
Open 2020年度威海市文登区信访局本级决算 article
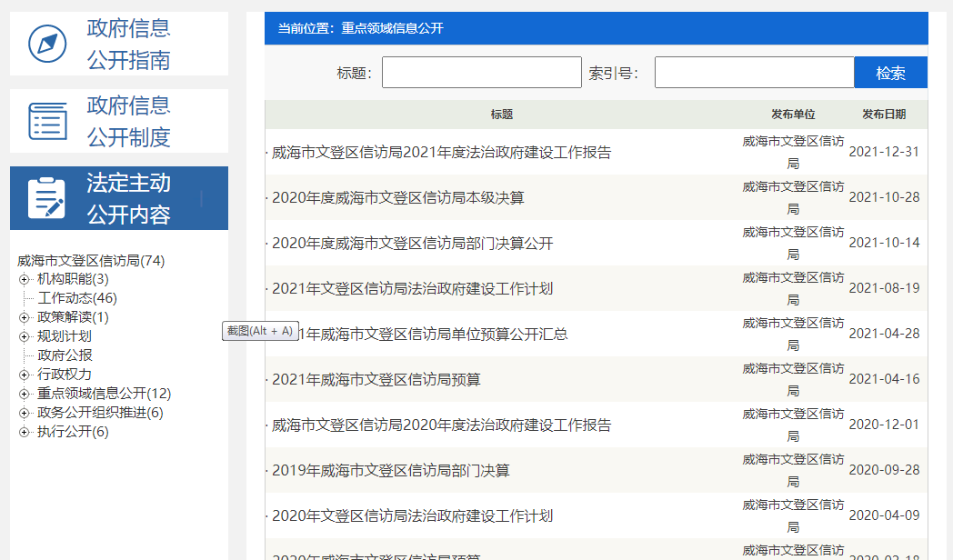tap(397, 198)
